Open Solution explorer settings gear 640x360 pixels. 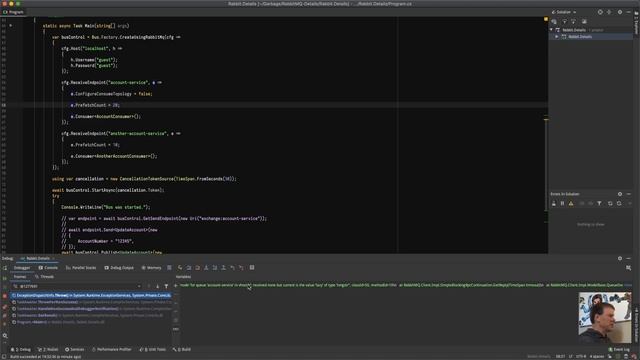coord(620,12)
